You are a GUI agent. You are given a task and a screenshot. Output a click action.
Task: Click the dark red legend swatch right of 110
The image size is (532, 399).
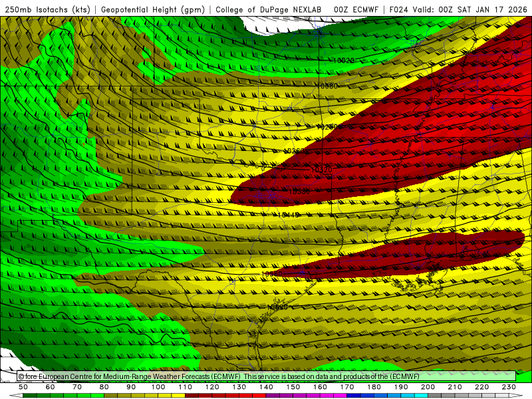pyautogui.click(x=192, y=396)
